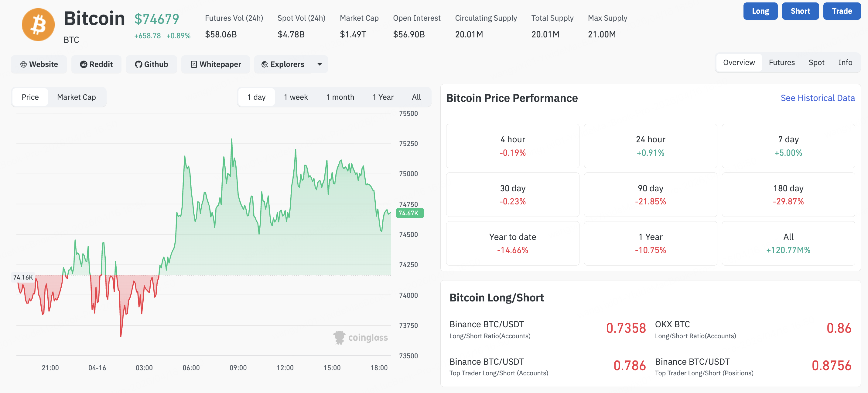Click the Explorers search-globe icon
Viewport: 868px width, 393px height.
pyautogui.click(x=265, y=64)
